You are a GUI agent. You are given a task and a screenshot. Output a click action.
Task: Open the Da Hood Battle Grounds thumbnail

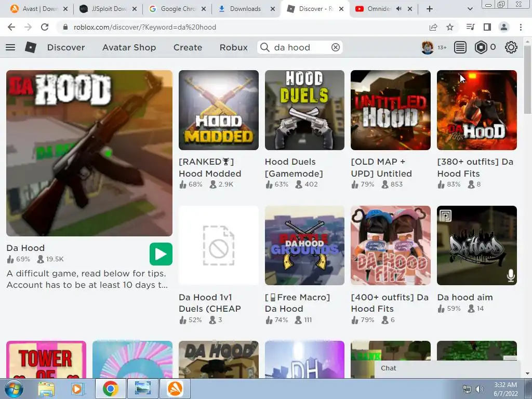304,245
